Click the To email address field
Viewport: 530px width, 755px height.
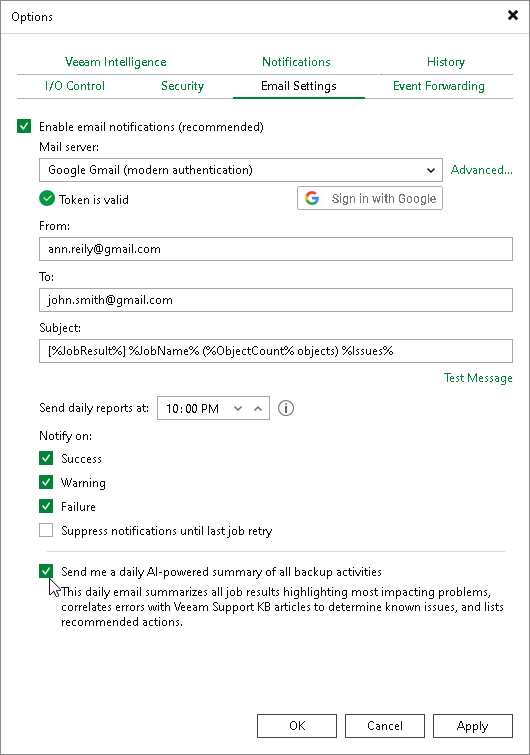click(276, 300)
